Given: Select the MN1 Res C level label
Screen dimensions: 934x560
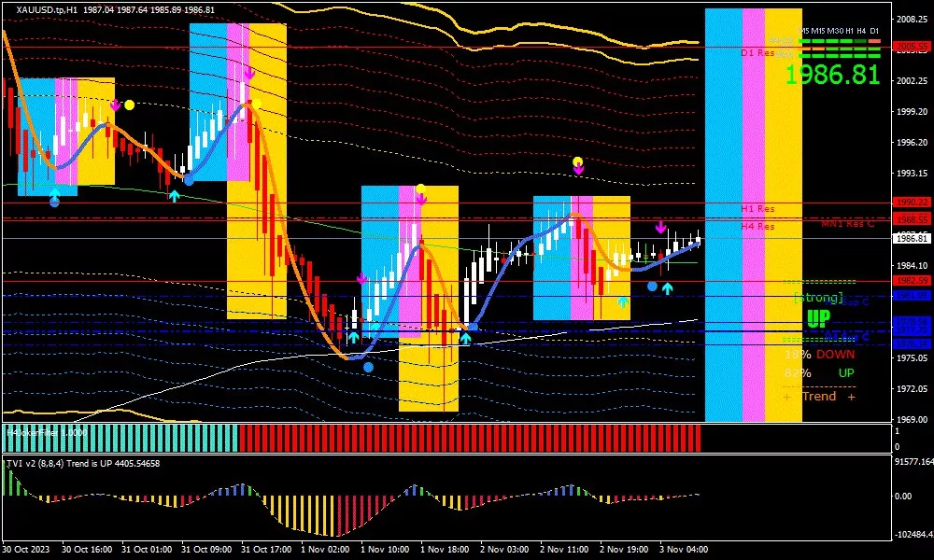Looking at the screenshot, I should pos(847,224).
